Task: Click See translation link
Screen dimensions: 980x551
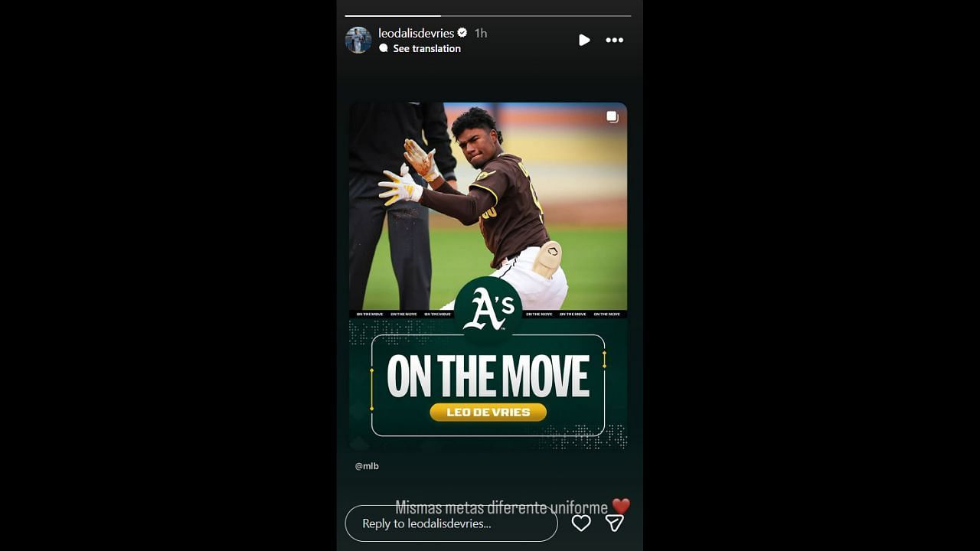Action: point(426,48)
